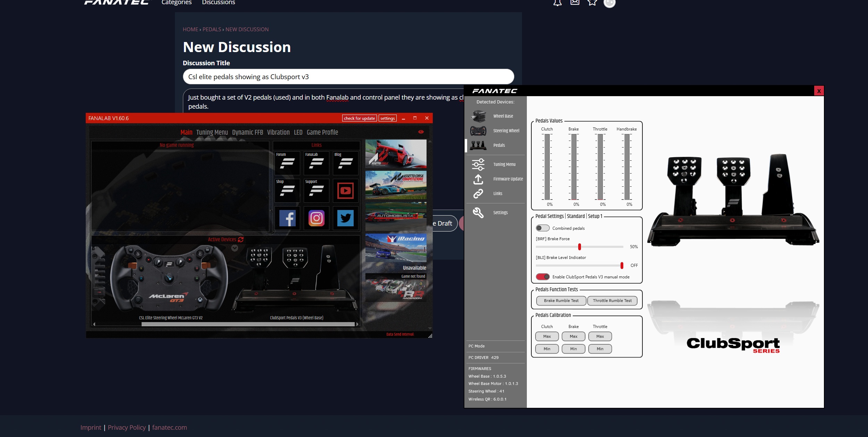Image resolution: width=868 pixels, height=437 pixels.
Task: Refresh Active Devices in FanaLab
Action: pyautogui.click(x=241, y=239)
